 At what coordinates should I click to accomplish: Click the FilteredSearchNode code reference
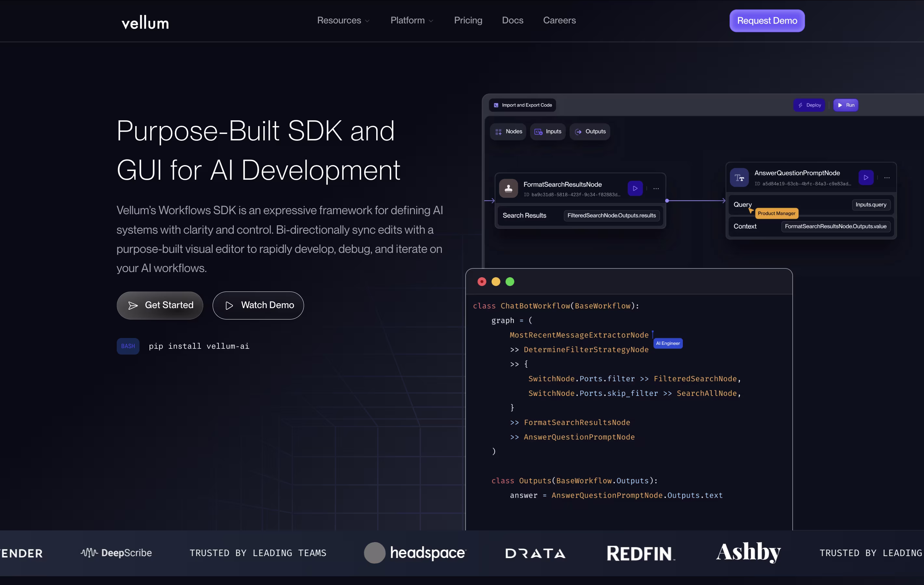tap(695, 379)
